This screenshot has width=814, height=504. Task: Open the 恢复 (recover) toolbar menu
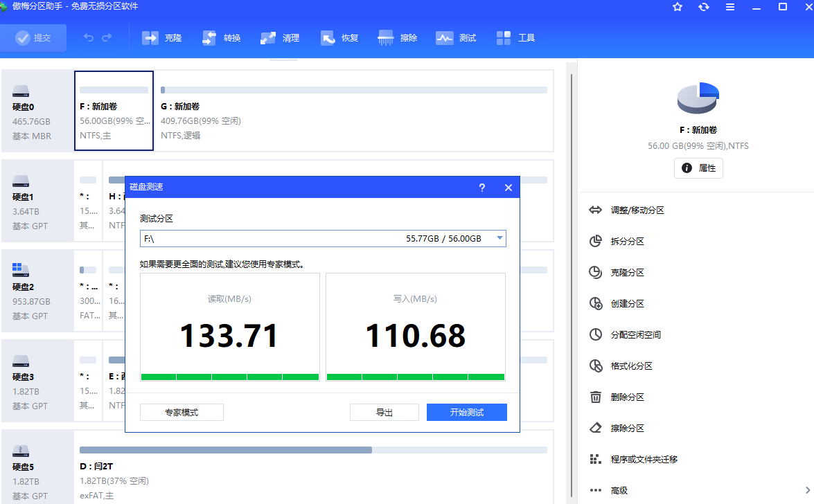coord(339,38)
